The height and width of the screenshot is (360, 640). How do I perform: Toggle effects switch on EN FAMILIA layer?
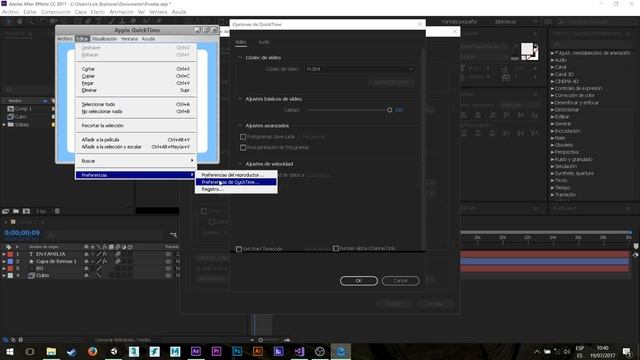105,254
